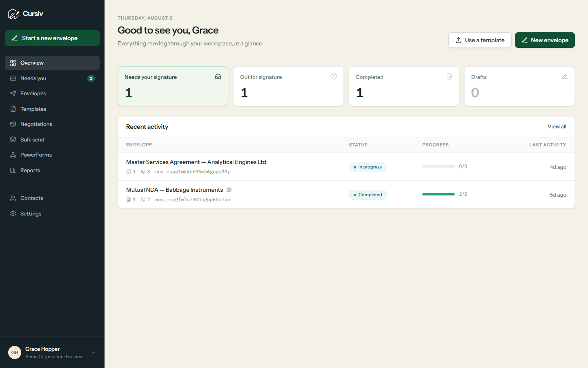Viewport: 588px width, 368px height.
Task: Open Settings page
Action: pyautogui.click(x=52, y=213)
